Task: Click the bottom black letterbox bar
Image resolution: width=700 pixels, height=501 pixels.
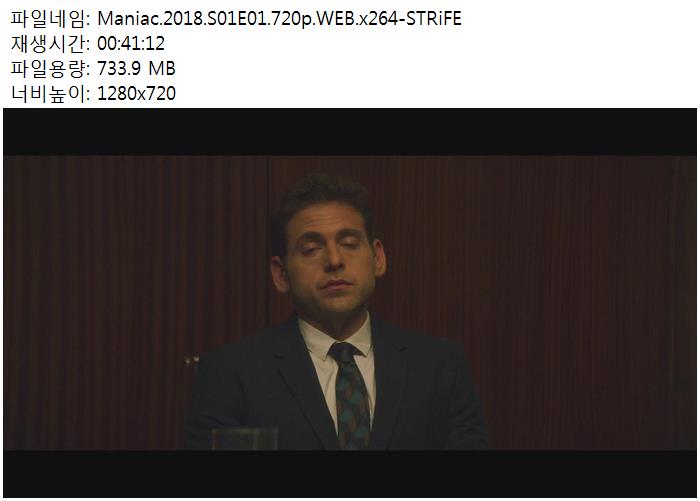Action: click(350, 473)
